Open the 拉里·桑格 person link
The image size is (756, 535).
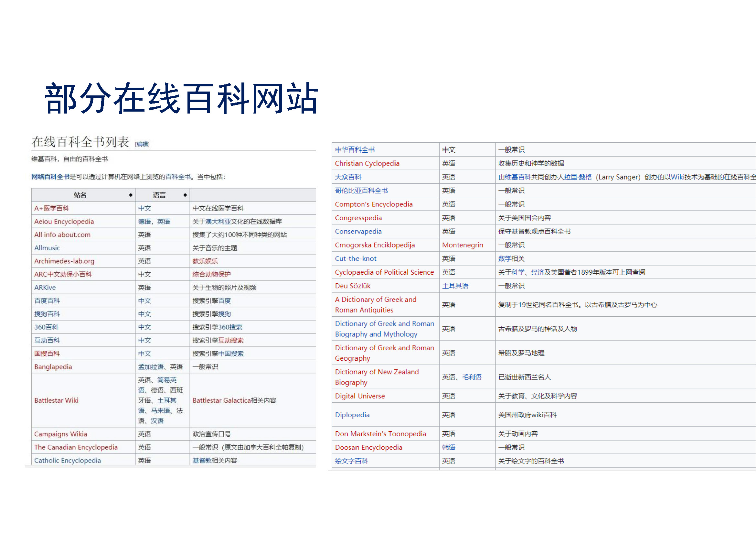coord(578,177)
